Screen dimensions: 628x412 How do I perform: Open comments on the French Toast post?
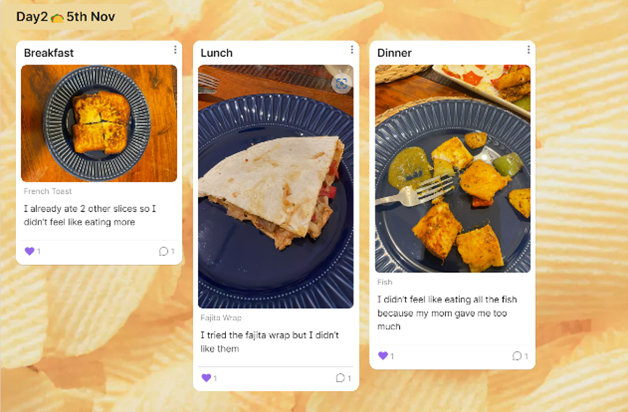pos(163,251)
